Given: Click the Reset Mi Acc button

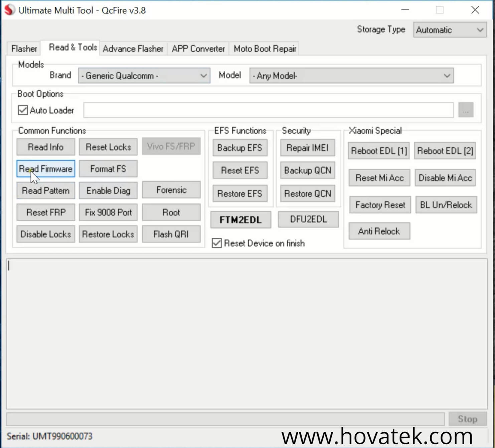Looking at the screenshot, I should point(379,178).
